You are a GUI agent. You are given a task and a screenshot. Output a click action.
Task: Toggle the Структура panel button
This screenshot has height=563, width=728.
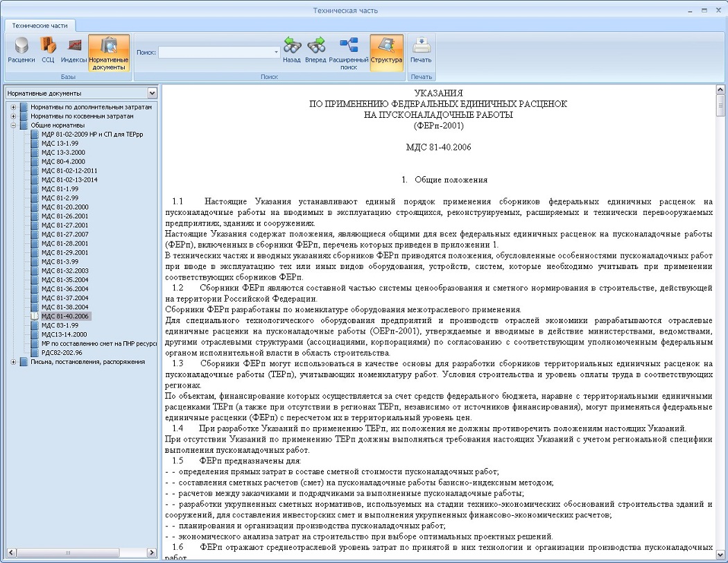386,53
